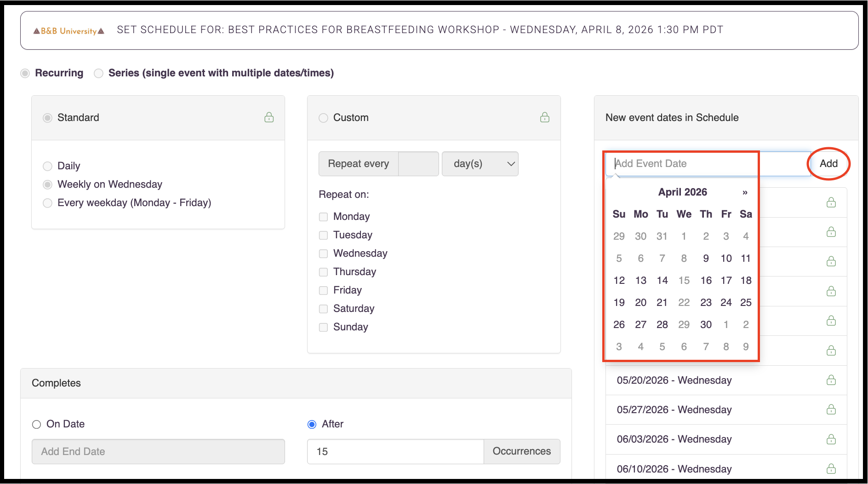The image size is (868, 484).
Task: Select Weekly on Wednesday
Action: (47, 184)
